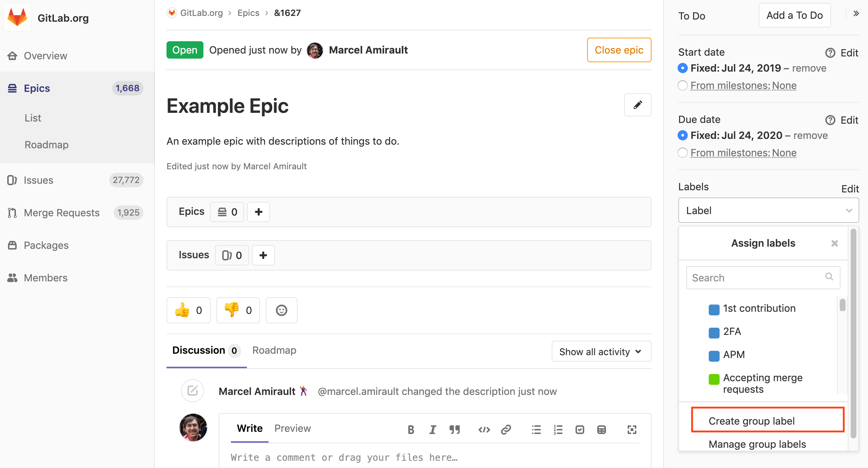Click the Close epic button
Screen dimensions: 868x468
tap(619, 50)
